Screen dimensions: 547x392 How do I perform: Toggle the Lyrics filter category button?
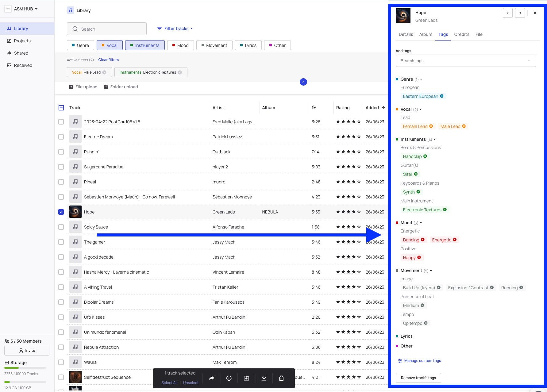coord(248,45)
